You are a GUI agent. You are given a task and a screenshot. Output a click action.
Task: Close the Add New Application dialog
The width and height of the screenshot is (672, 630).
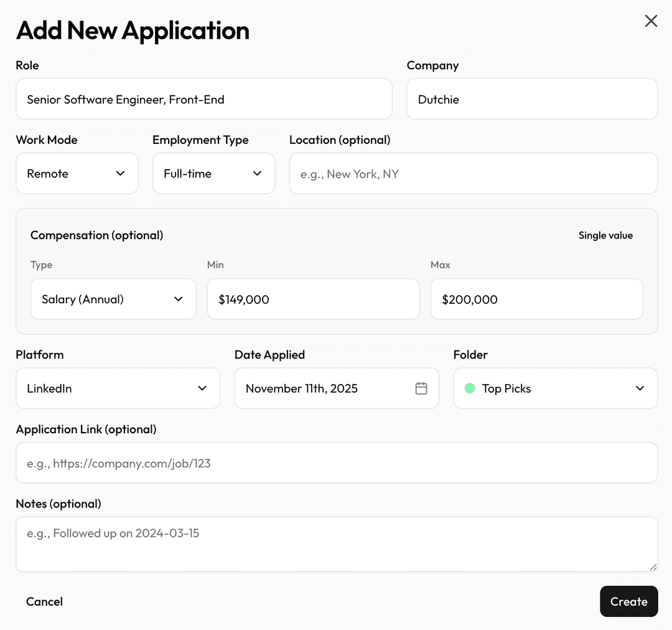click(651, 21)
